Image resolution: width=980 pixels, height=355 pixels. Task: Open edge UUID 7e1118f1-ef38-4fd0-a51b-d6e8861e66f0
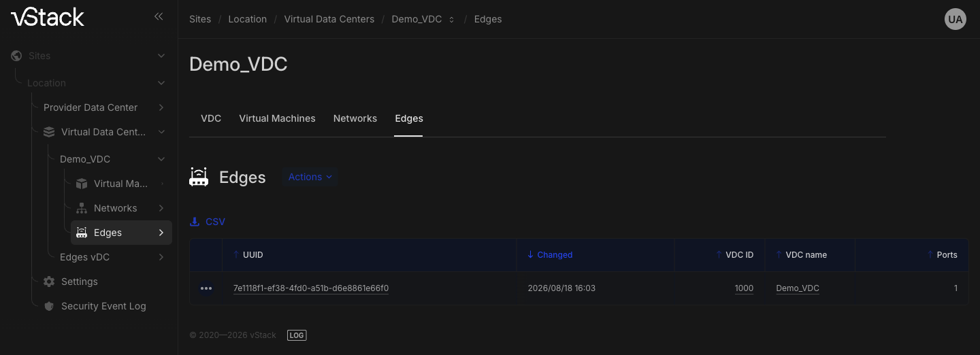click(x=311, y=288)
